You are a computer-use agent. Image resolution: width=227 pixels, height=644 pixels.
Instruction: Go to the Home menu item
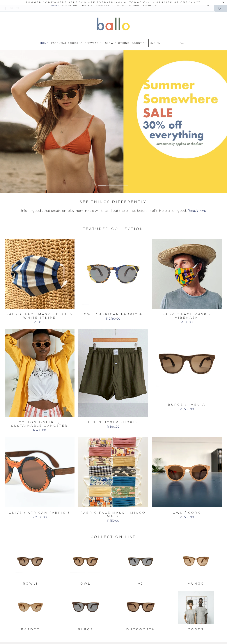pyautogui.click(x=44, y=43)
